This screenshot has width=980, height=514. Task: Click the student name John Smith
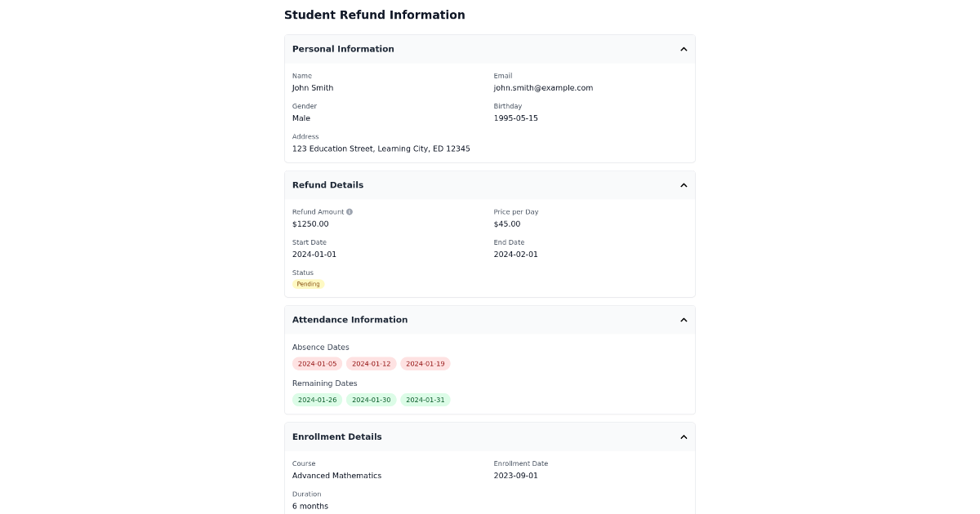(313, 88)
